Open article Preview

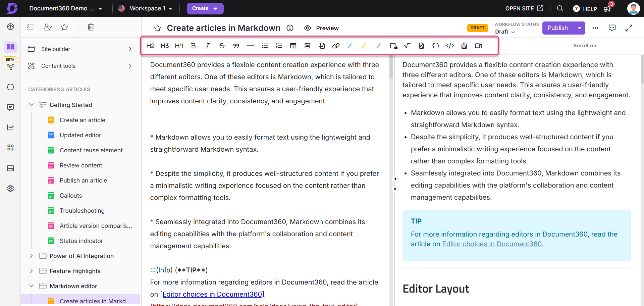point(321,28)
